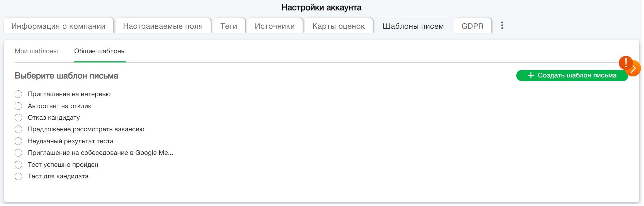Click the orange exclamation alert badge

tap(625, 63)
